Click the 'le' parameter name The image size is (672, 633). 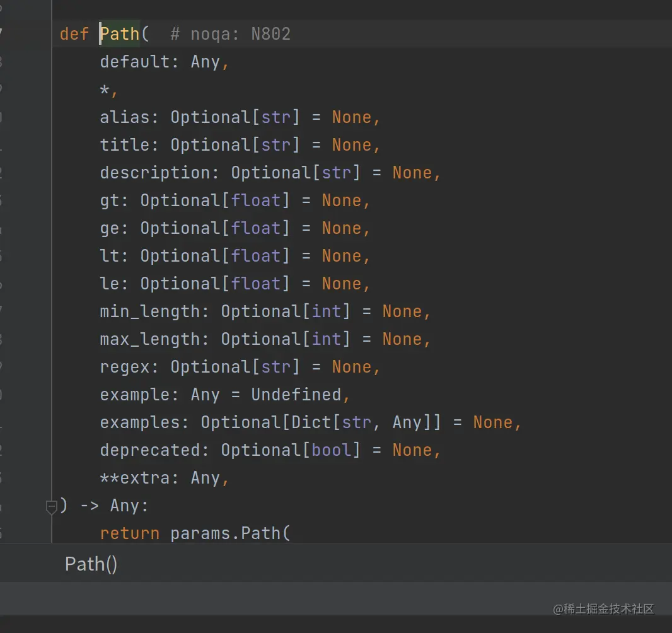[110, 284]
